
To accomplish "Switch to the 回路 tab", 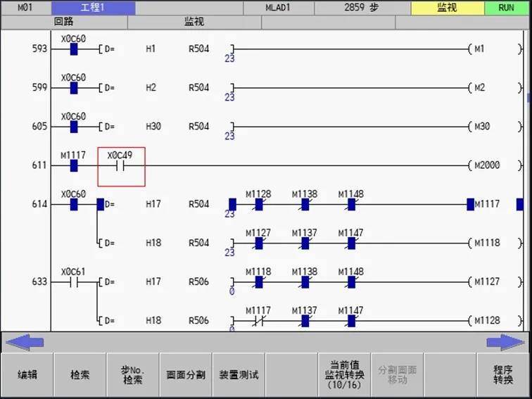I will 63,22.
